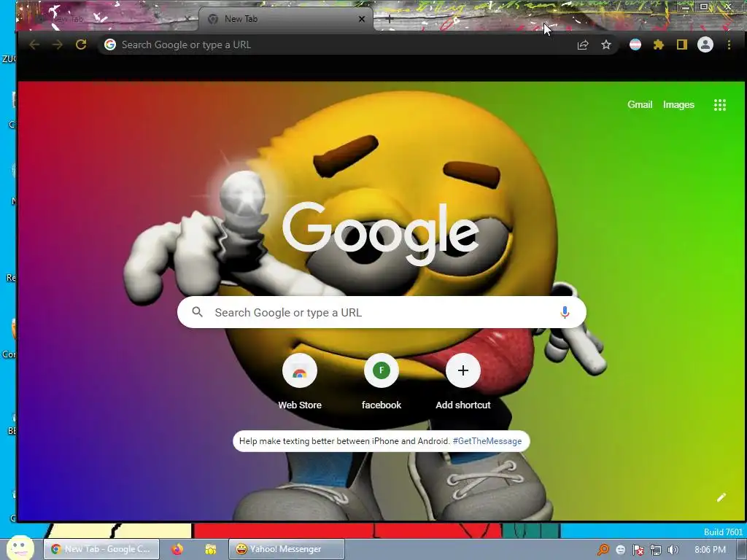This screenshot has height=560, width=747.
Task: Click the browser forward arrow
Action: 58,44
